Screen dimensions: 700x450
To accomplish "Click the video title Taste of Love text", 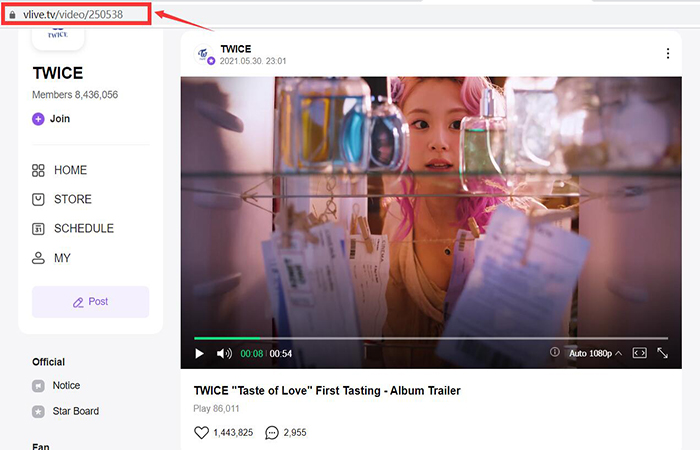I will click(327, 391).
